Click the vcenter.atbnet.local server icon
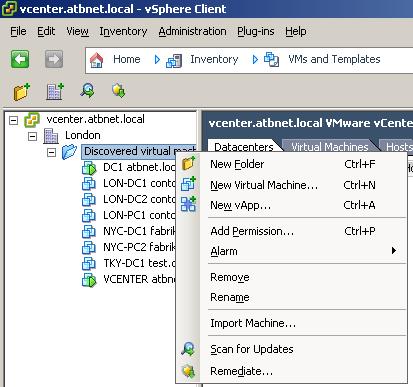413x387 pixels. point(32,120)
